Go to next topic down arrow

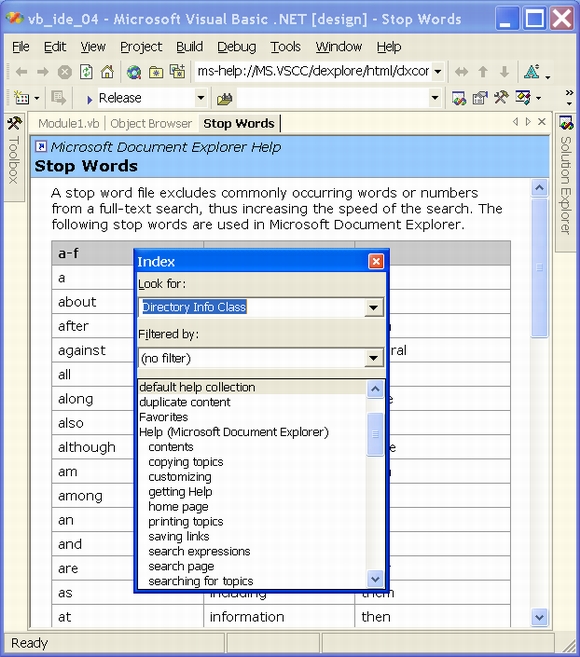click(x=504, y=72)
